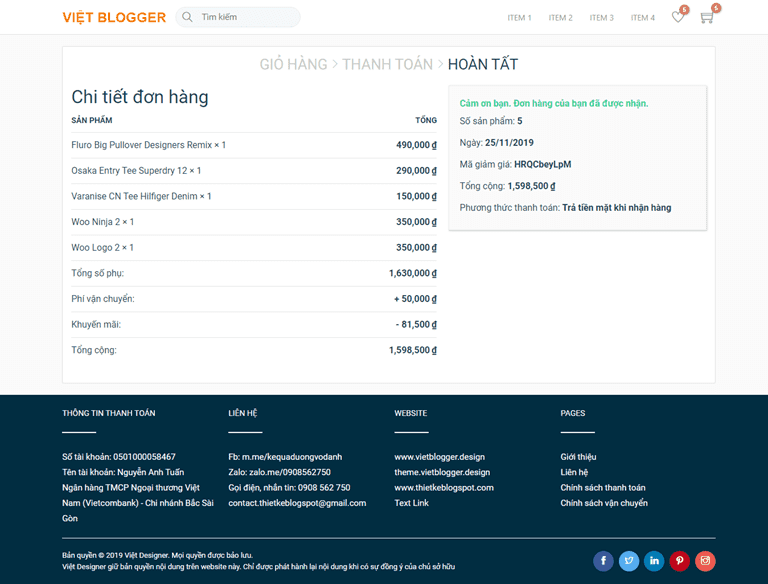Viewport: 768px width, 584px height.
Task: Open Chính sách thanh toán page
Action: 603,487
